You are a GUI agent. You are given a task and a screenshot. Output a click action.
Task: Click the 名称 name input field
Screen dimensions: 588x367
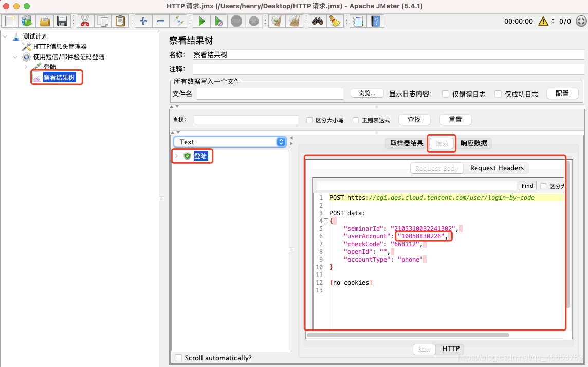(389, 54)
